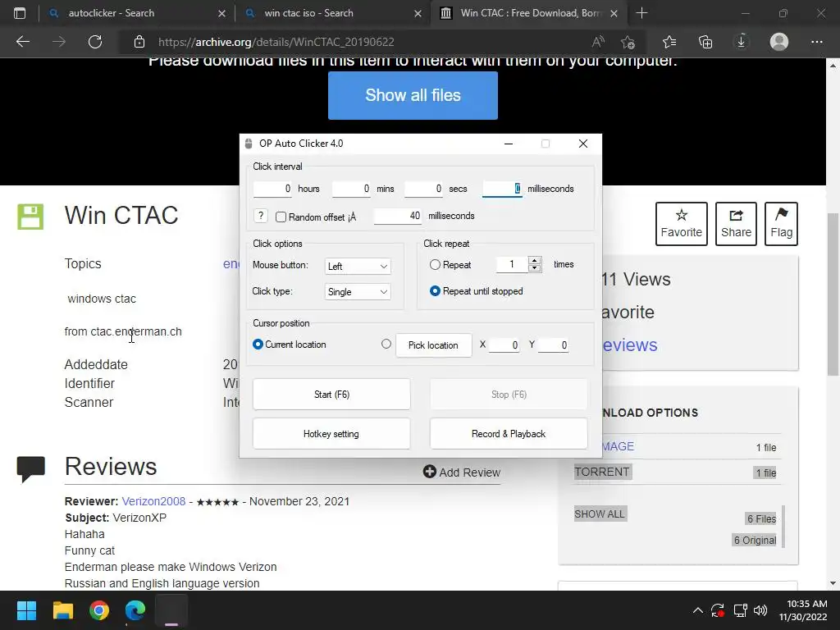Screen dimensions: 840x630
Task: Click Favorite star button on archive page
Action: point(682,224)
